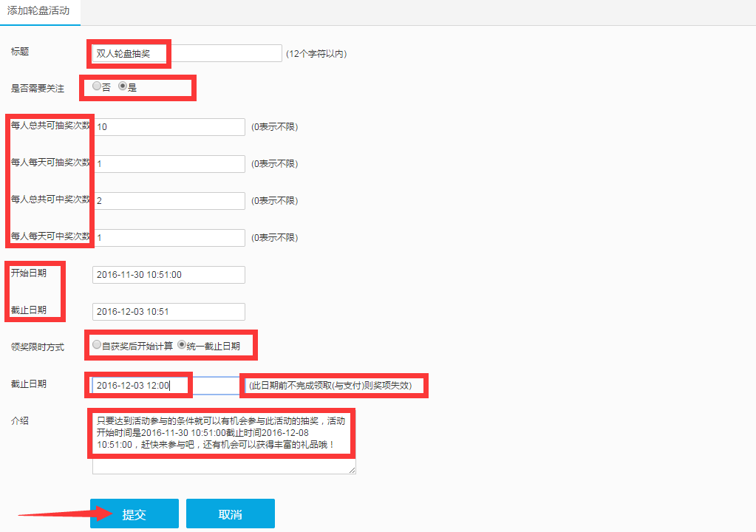Focus the 每人总共可中奖次数 field
The image size is (756, 532).
point(168,201)
